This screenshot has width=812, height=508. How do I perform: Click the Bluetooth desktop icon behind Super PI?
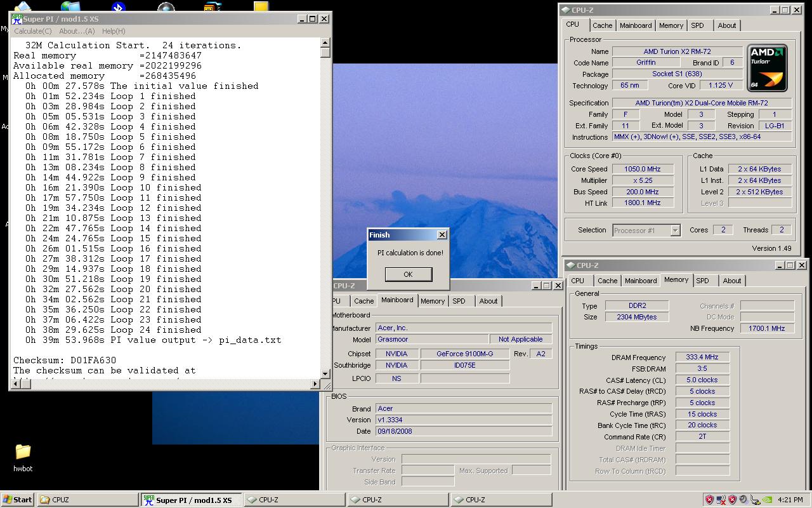coord(118,7)
